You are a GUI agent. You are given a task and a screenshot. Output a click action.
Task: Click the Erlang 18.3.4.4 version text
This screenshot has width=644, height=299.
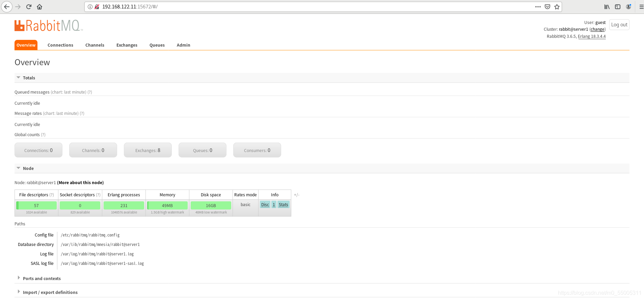coord(592,36)
